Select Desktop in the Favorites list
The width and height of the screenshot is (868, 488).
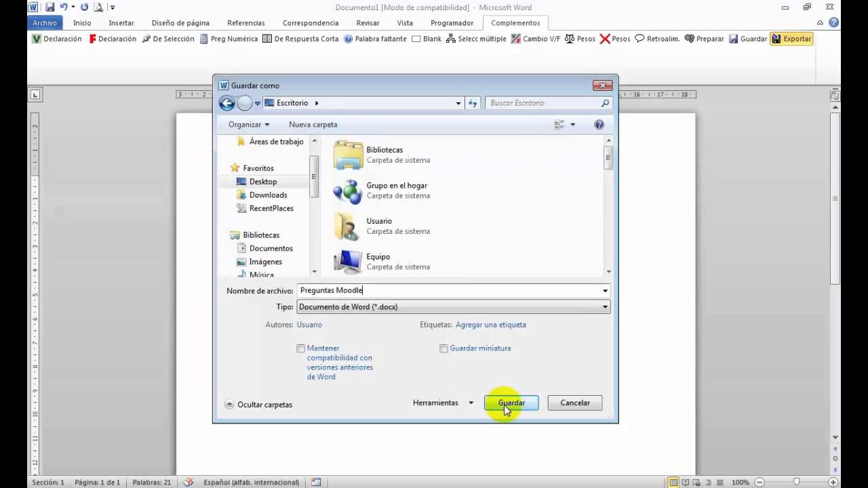[x=264, y=182]
